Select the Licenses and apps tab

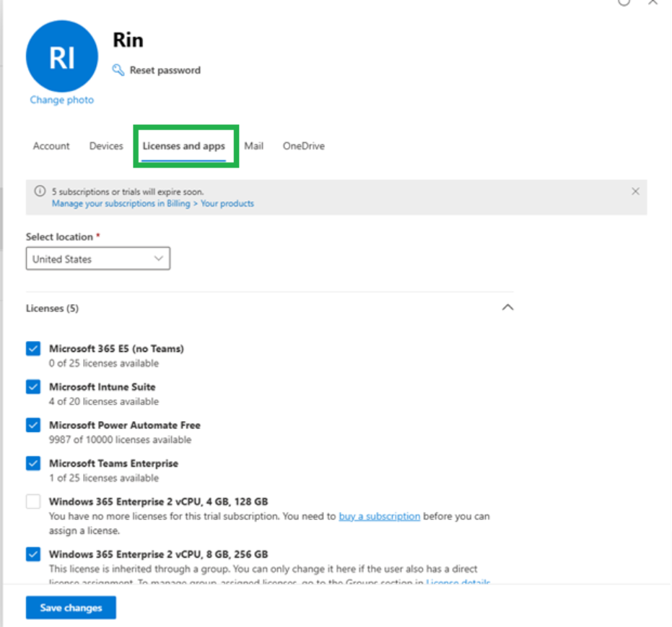click(x=184, y=146)
